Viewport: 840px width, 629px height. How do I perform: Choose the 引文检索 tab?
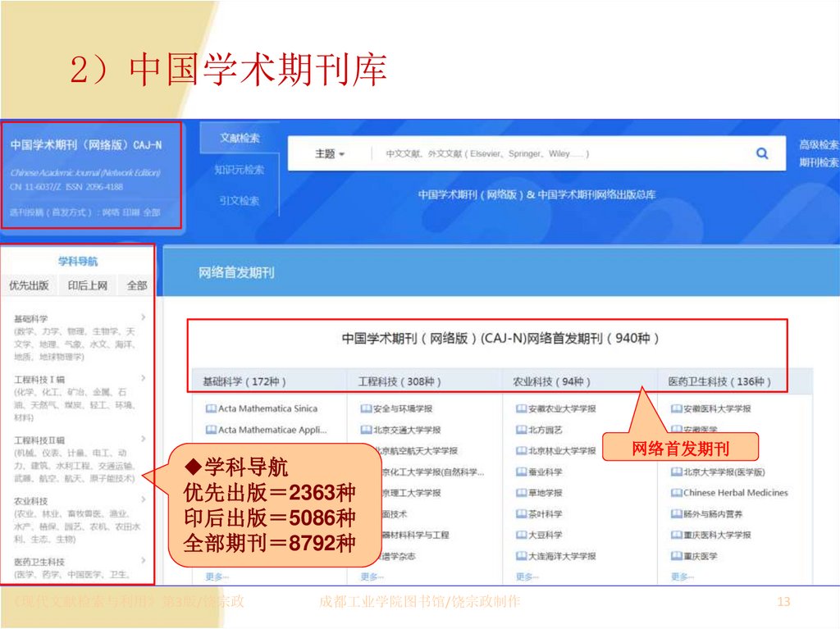(x=240, y=200)
